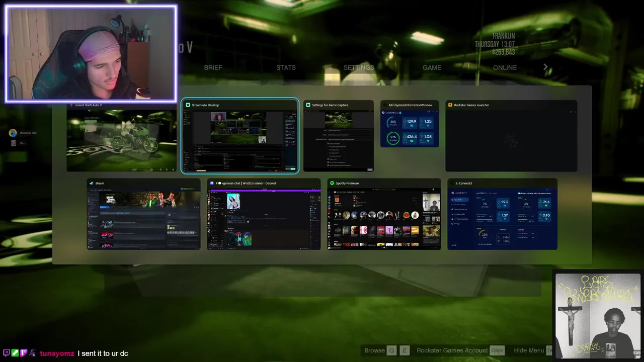This screenshot has height=362, width=644.
Task: Click the 36% gauge in MiniSystemInformationWindow
Action: tap(393, 122)
